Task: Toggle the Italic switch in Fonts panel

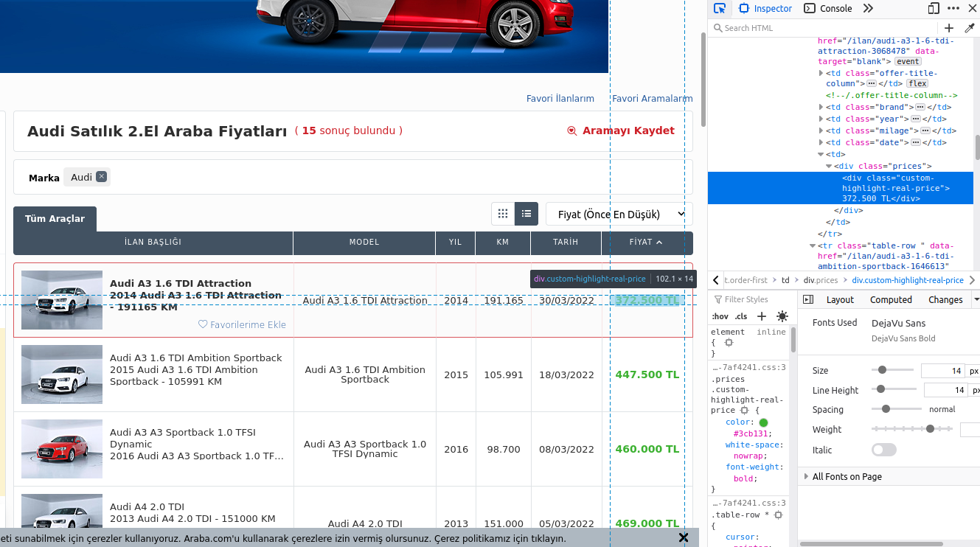Action: (x=884, y=450)
